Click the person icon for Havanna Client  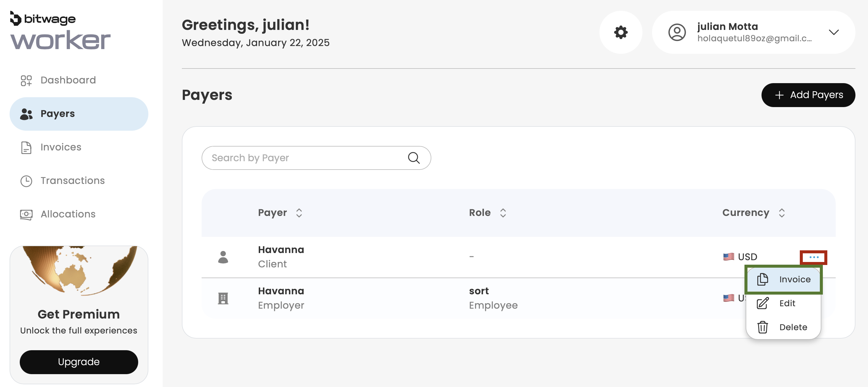point(223,257)
